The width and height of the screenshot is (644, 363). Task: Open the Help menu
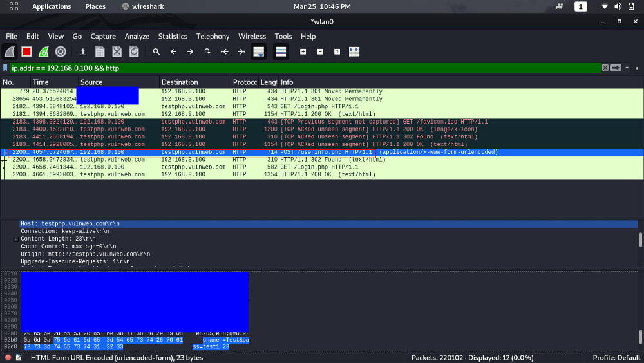[x=308, y=36]
